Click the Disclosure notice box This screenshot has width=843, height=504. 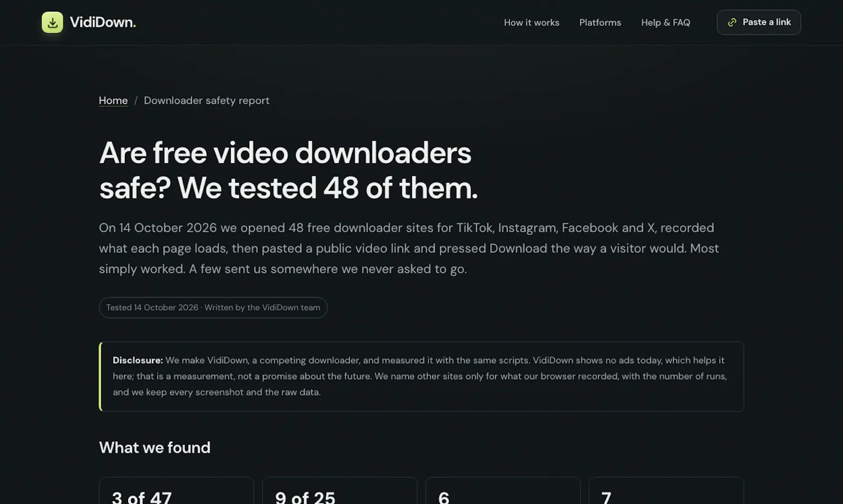point(421,377)
